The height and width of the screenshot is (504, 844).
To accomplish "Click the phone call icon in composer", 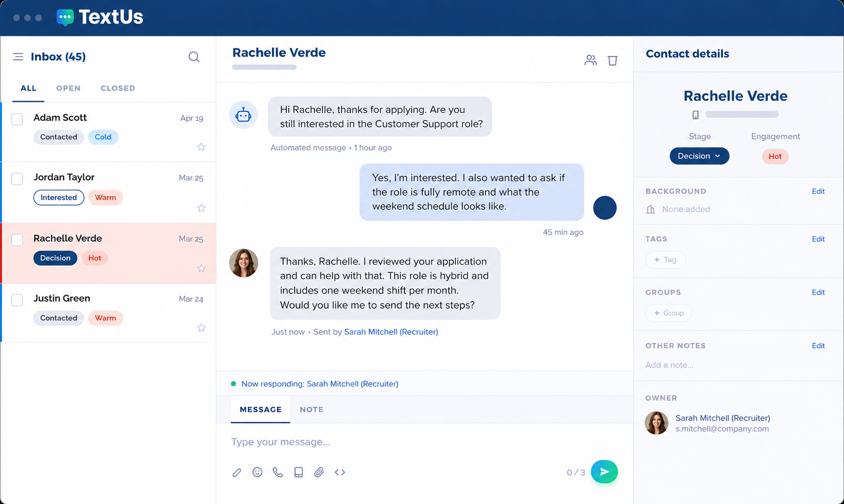I will (x=278, y=472).
